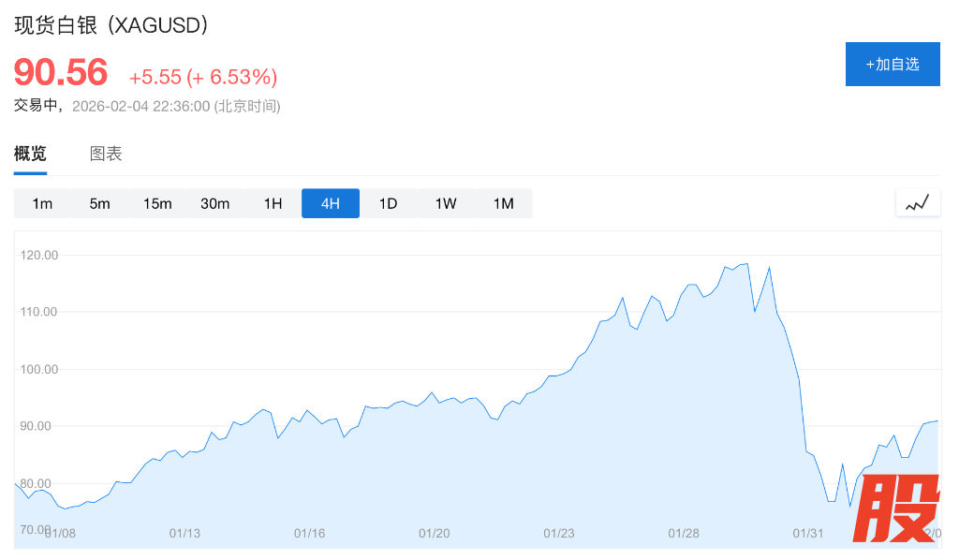Image resolution: width=959 pixels, height=560 pixels.
Task: Click the +加自选 add to watchlist button
Action: 892,65
